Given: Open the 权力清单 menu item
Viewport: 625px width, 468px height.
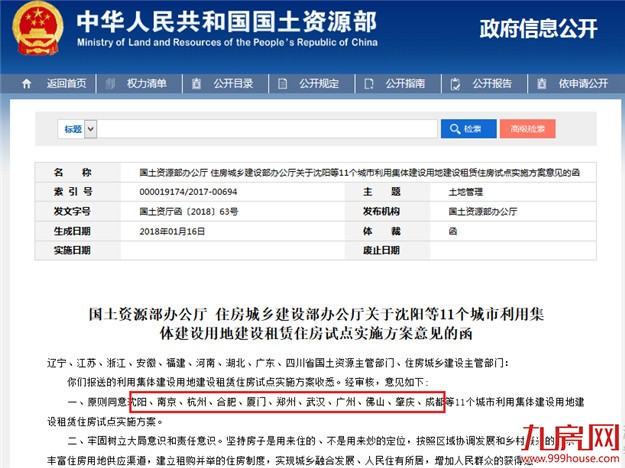Looking at the screenshot, I should tap(146, 84).
